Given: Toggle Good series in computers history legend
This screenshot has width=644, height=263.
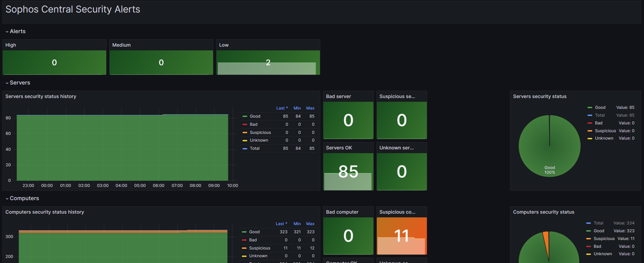Looking at the screenshot, I should pyautogui.click(x=254, y=232).
